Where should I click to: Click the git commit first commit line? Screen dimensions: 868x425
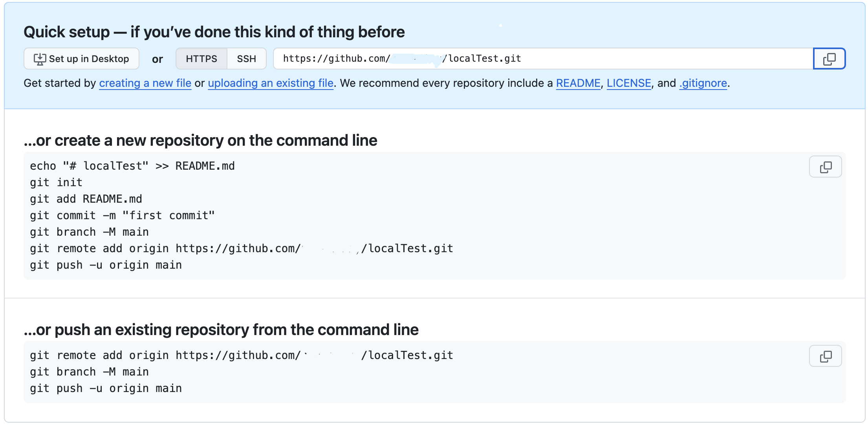click(x=122, y=216)
